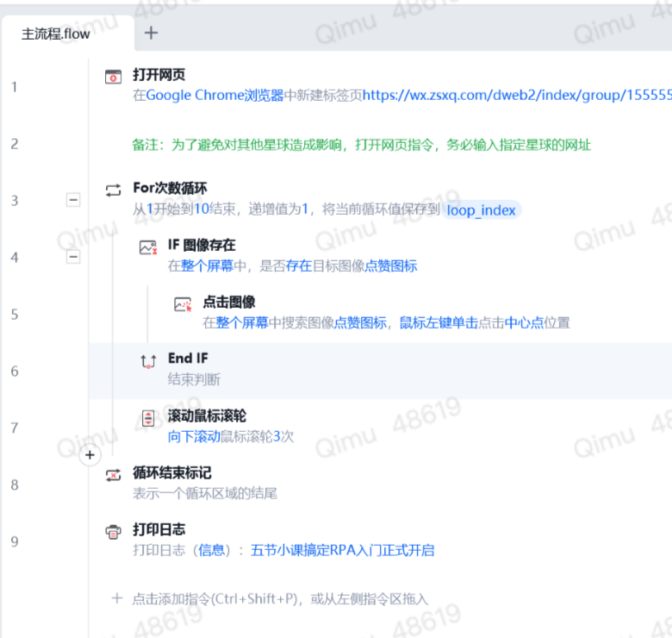Click line number 2 in the gutter
The width and height of the screenshot is (672, 638).
[15, 144]
